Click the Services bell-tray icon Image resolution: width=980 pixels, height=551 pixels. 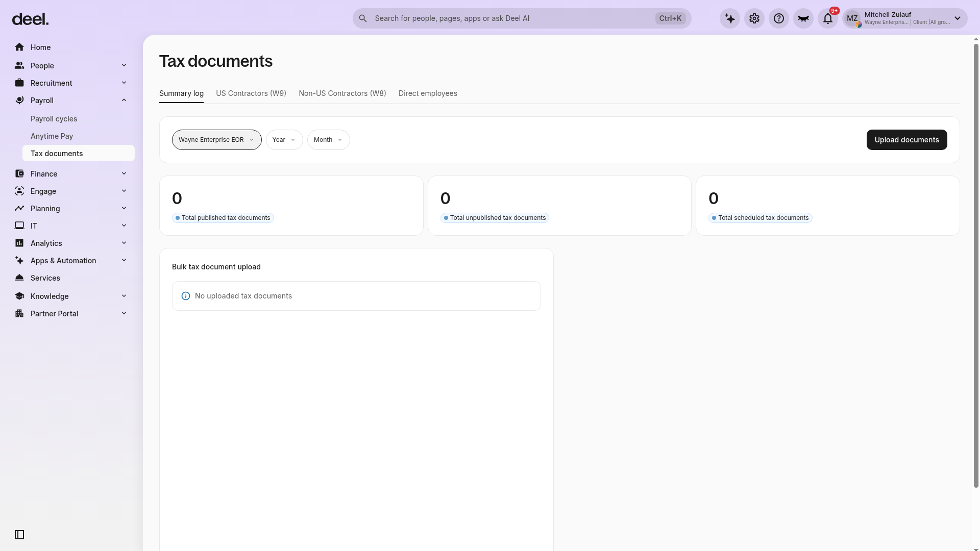pos(19,278)
